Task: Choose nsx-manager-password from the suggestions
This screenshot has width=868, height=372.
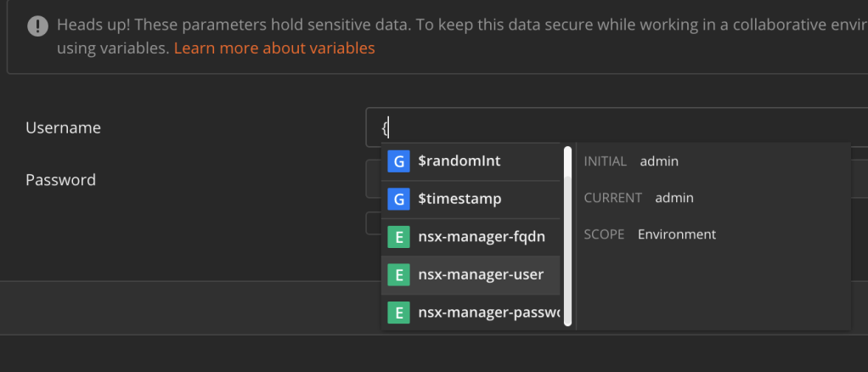Action: [x=488, y=313]
